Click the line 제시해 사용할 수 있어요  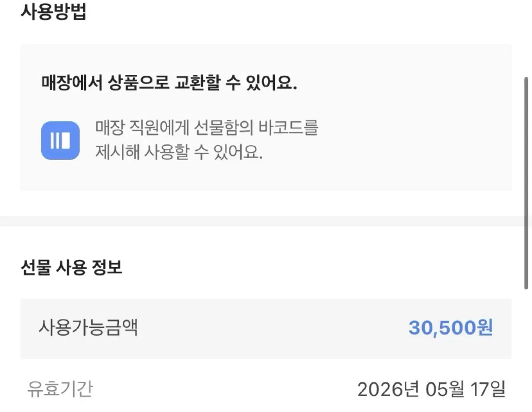pyautogui.click(x=179, y=153)
